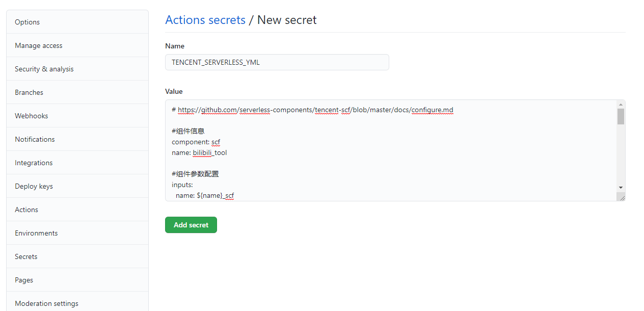The image size is (644, 311).
Task: Open the Branches settings page
Action: 29,92
